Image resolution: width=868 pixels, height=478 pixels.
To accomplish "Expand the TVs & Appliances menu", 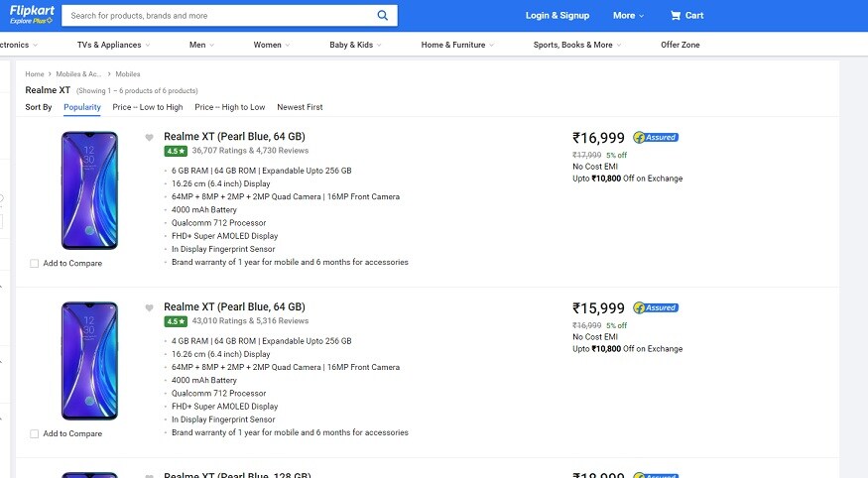I will pyautogui.click(x=113, y=45).
